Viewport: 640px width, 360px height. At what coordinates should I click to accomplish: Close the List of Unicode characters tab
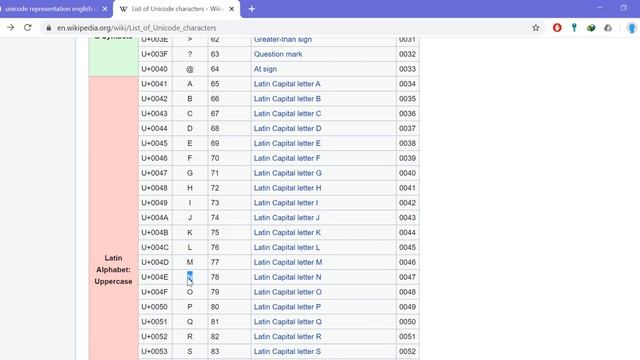231,9
